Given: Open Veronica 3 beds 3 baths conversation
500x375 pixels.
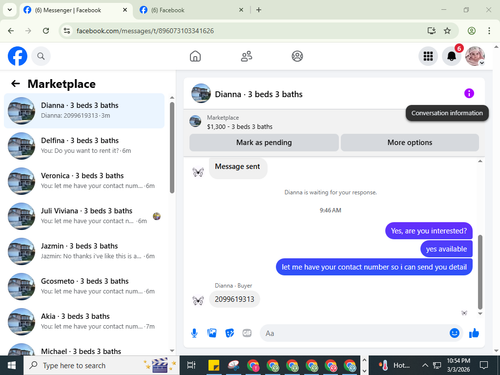Looking at the screenshot, I should [x=84, y=181].
